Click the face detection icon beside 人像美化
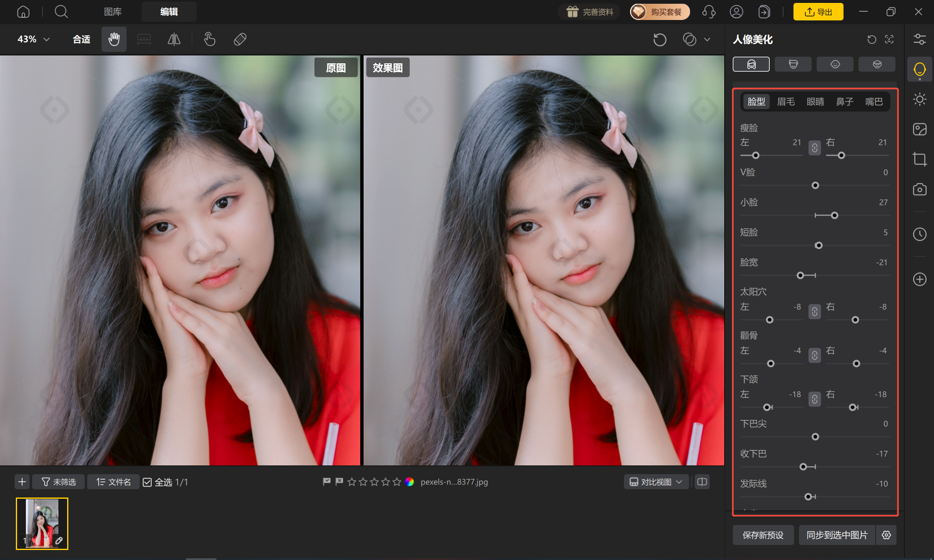This screenshot has width=934, height=560. [889, 39]
